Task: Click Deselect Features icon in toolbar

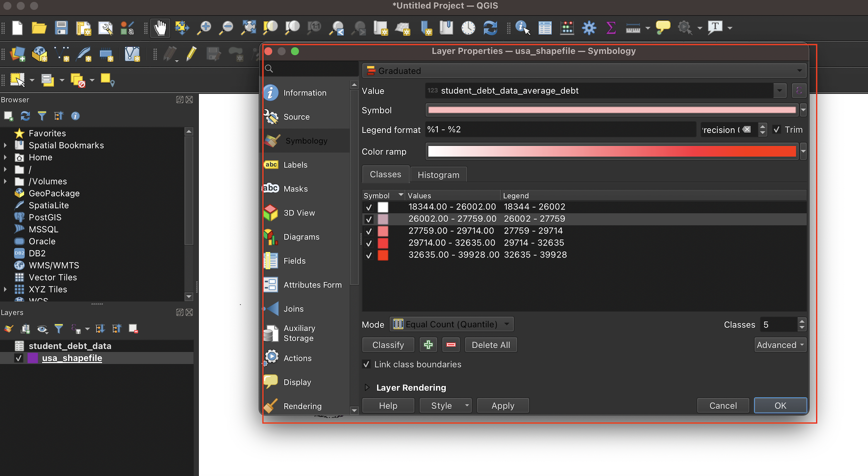Action: click(77, 79)
